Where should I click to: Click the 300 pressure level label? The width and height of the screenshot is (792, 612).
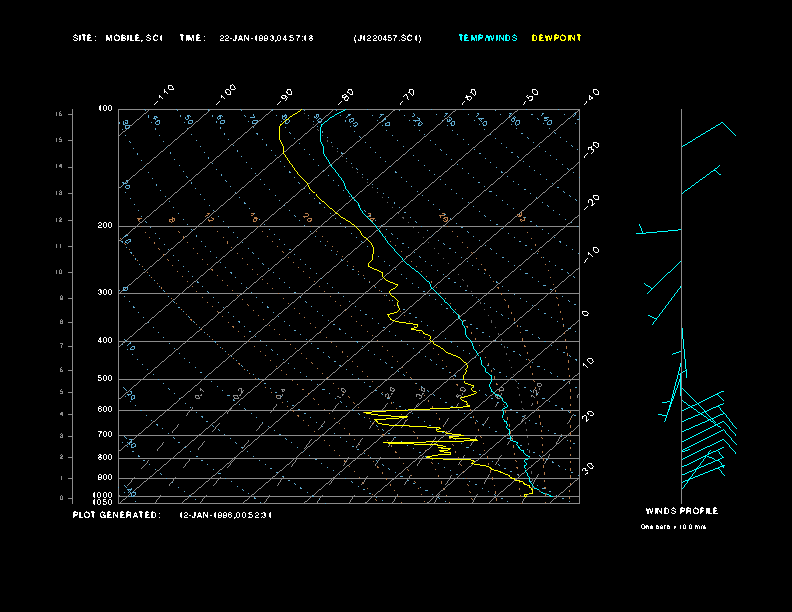tap(105, 292)
